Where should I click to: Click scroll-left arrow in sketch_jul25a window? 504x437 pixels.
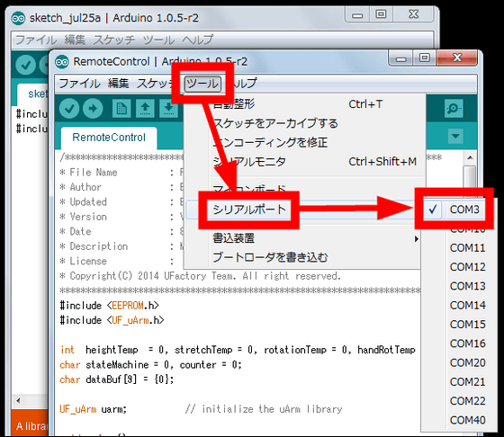(18, 401)
